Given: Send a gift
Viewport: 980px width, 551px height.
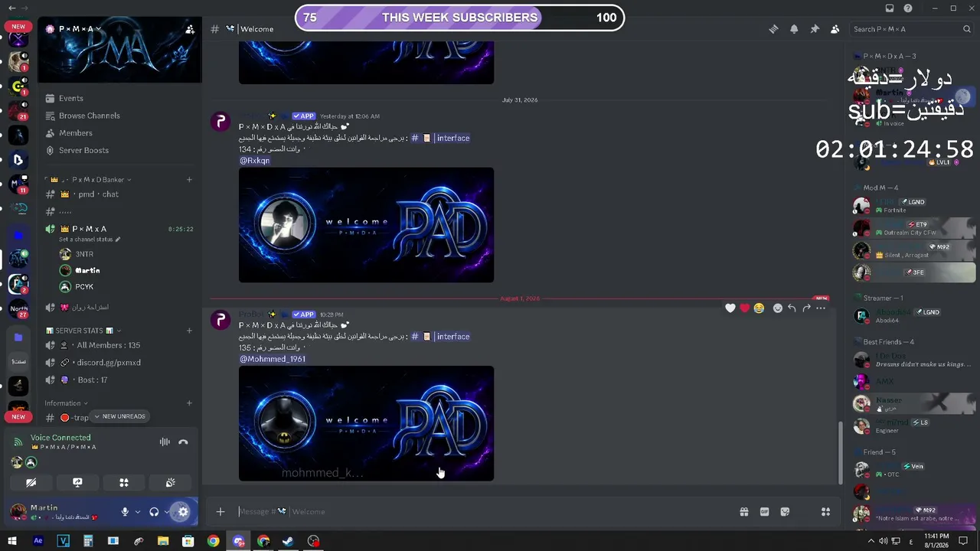Looking at the screenshot, I should pos(743,512).
